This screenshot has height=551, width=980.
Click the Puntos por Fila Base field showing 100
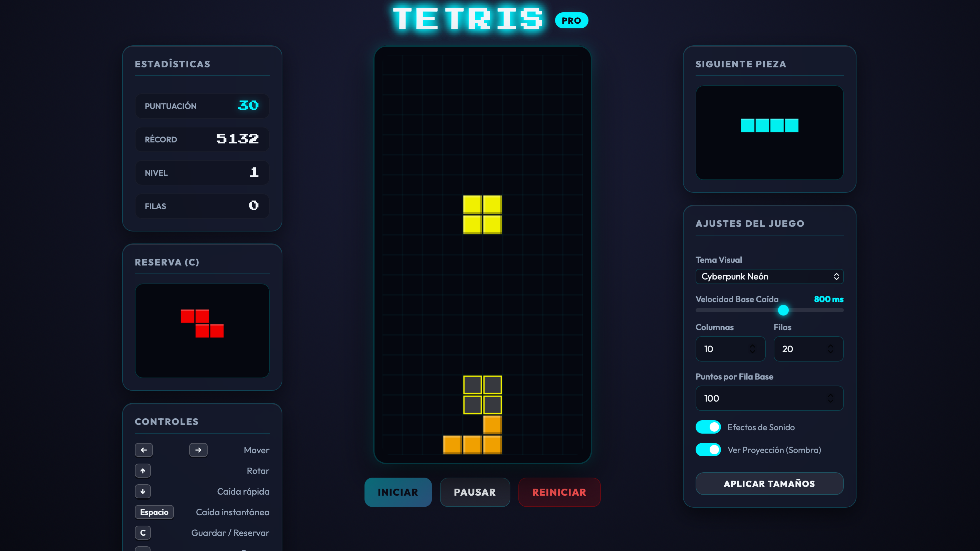click(769, 398)
